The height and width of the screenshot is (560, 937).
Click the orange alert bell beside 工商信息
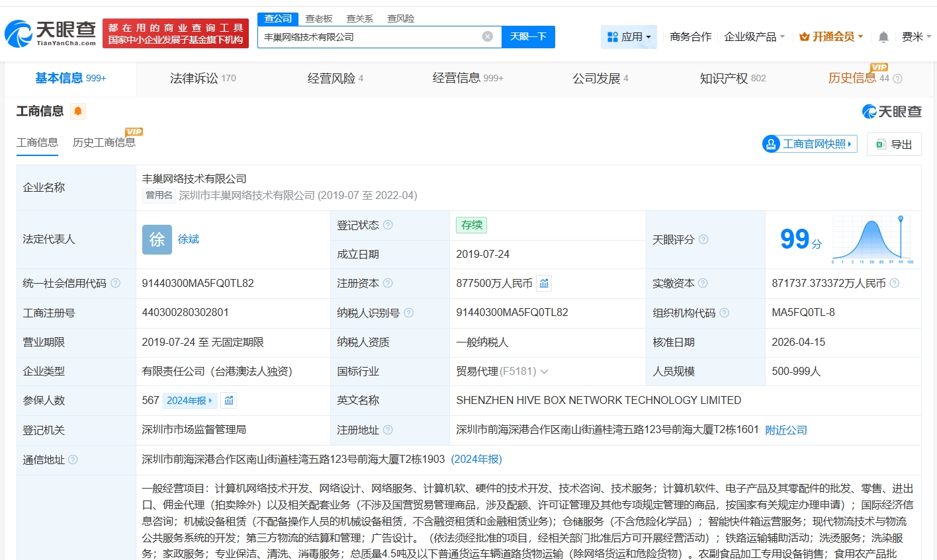pyautogui.click(x=78, y=111)
